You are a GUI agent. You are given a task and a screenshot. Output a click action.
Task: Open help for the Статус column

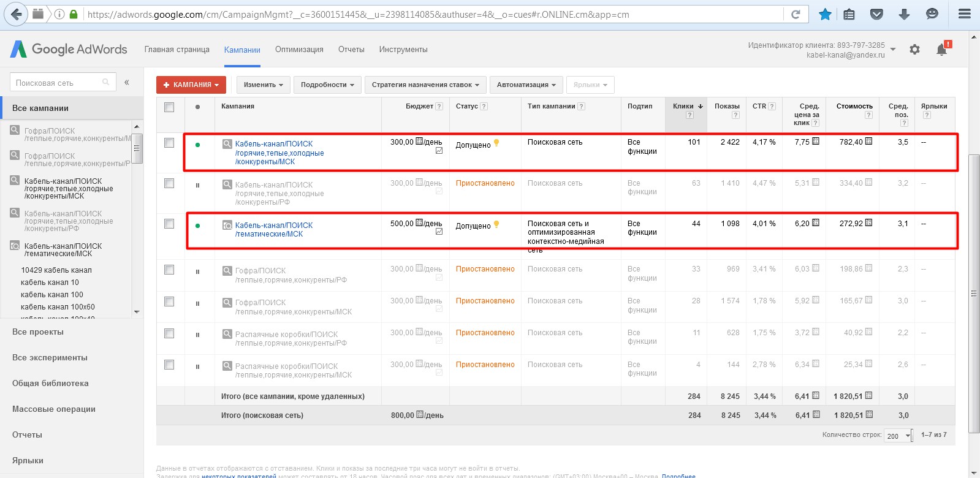[484, 107]
